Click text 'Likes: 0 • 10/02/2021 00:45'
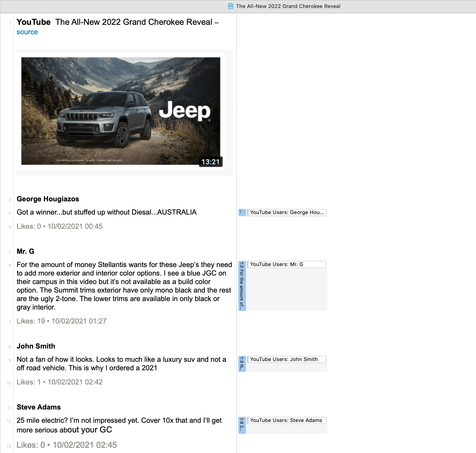The image size is (476, 453). click(59, 226)
